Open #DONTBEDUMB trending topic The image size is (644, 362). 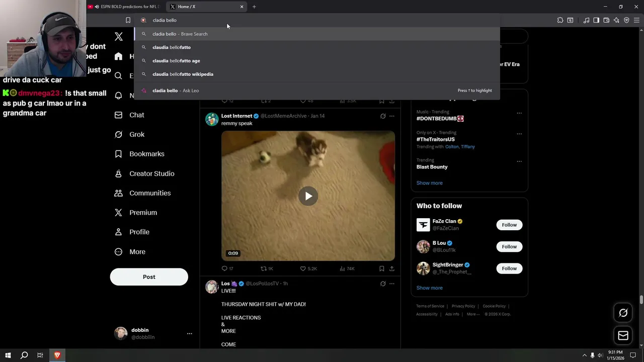440,119
